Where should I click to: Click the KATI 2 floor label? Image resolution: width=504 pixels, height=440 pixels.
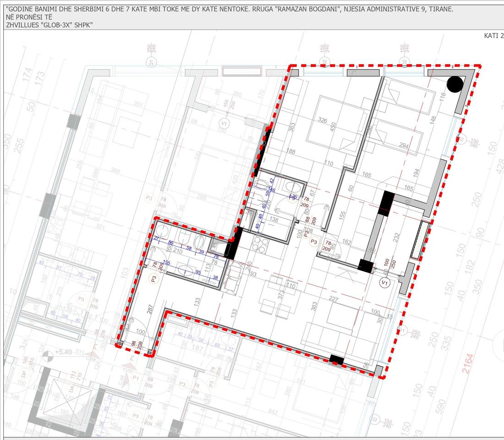pos(493,36)
